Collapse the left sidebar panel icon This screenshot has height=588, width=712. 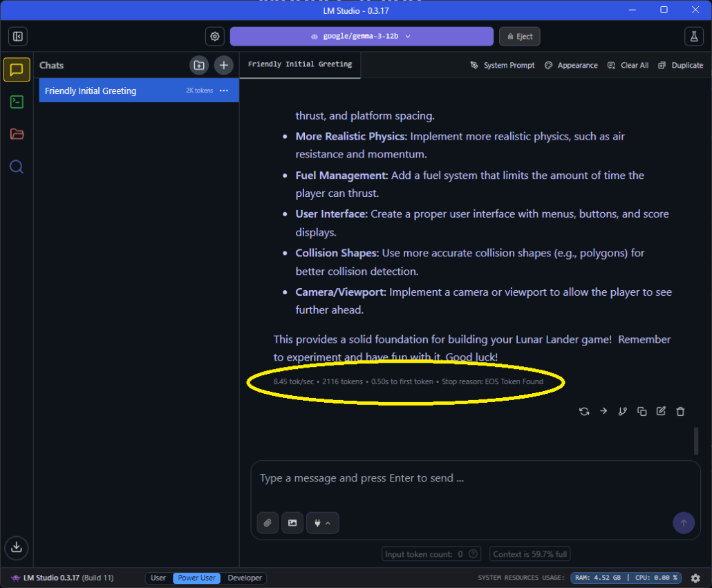(x=18, y=37)
